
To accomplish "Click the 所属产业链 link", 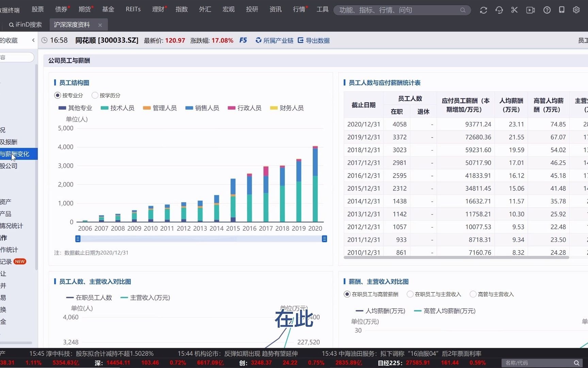I will coord(278,41).
